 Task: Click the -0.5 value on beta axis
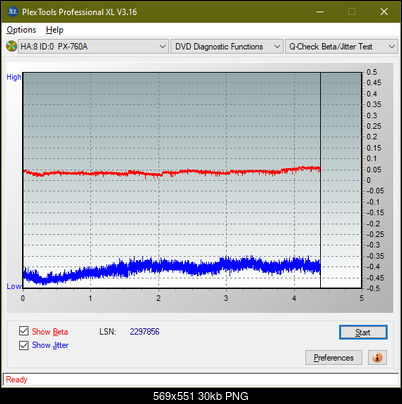coord(373,288)
